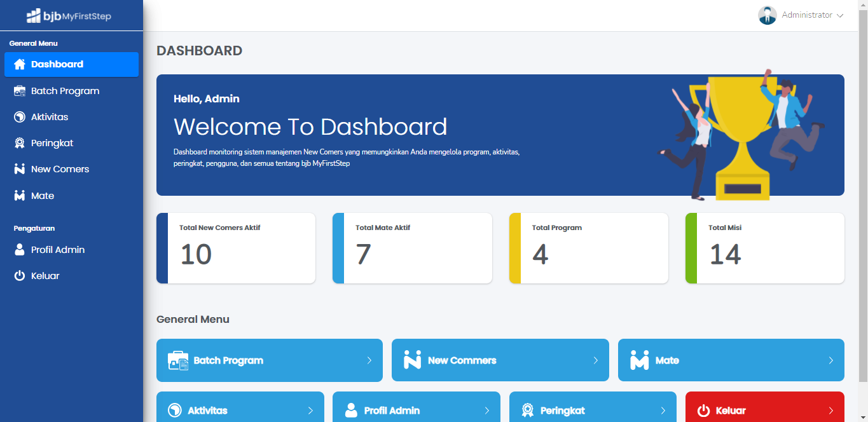Image resolution: width=868 pixels, height=422 pixels.
Task: Click the Total Misi card
Action: click(765, 248)
